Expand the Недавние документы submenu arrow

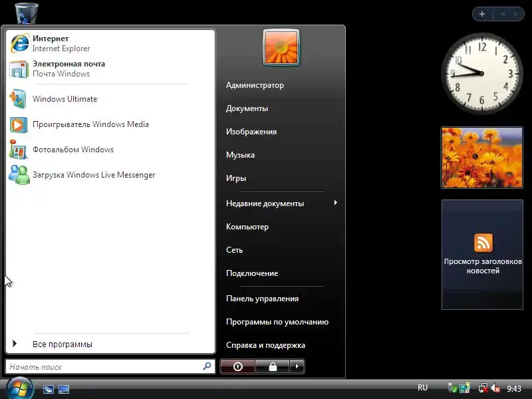tap(336, 203)
